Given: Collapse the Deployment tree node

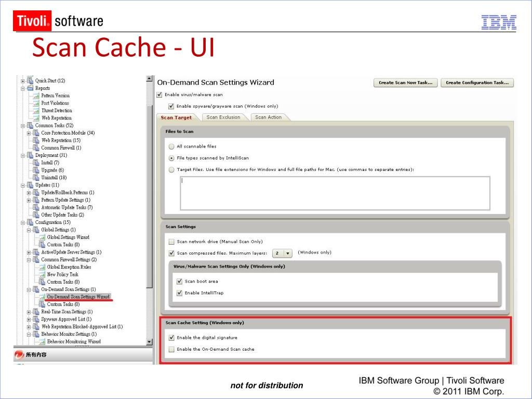Looking at the screenshot, I should (23, 155).
